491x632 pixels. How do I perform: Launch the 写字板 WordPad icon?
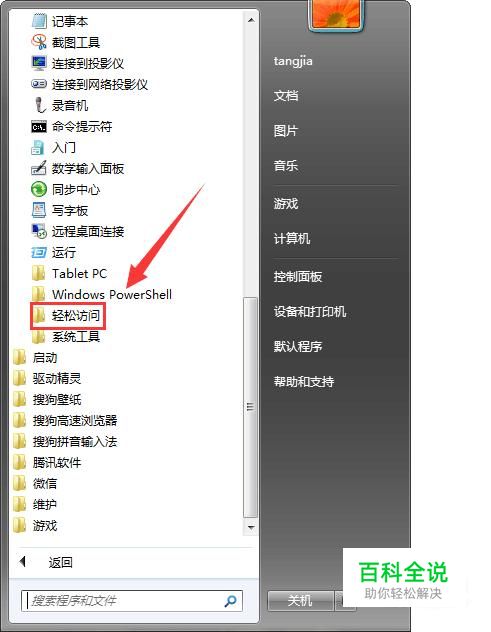[39, 210]
